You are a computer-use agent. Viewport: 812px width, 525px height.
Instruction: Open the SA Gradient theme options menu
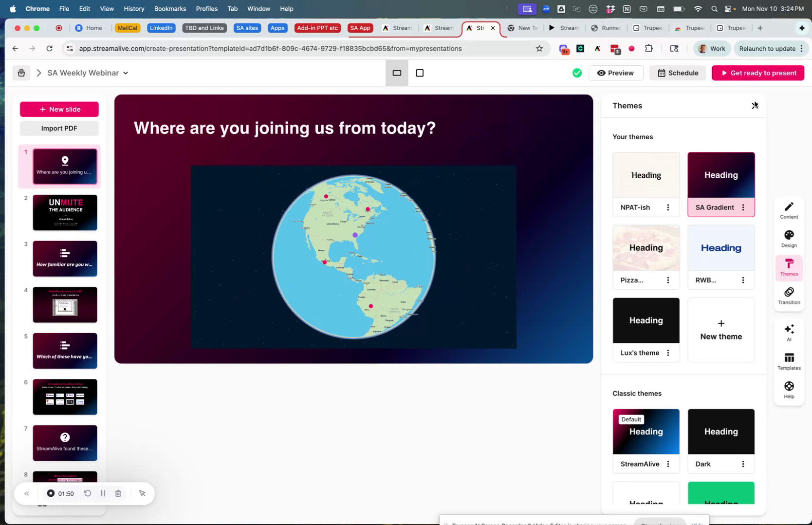(x=743, y=207)
